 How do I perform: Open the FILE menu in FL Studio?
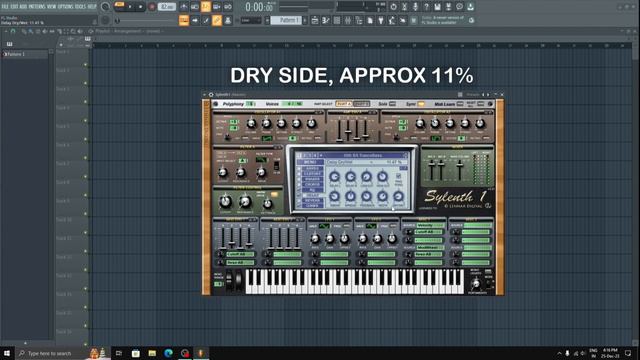click(x=4, y=7)
